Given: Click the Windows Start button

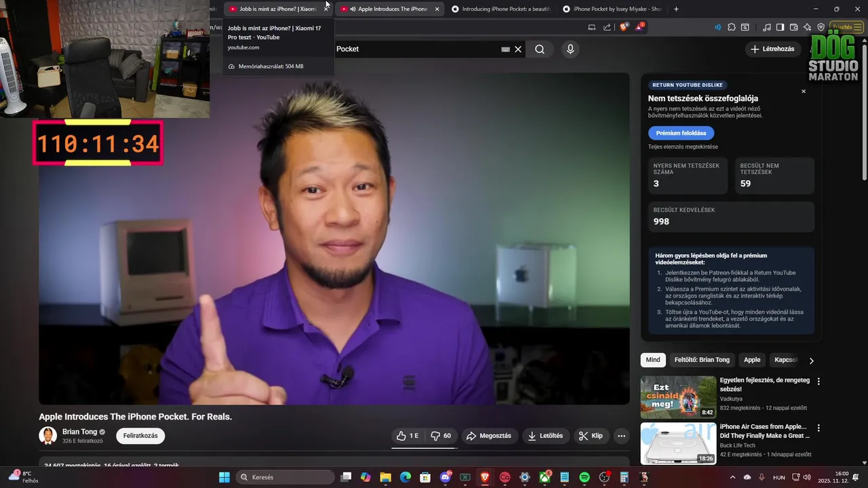Looking at the screenshot, I should tap(224, 477).
